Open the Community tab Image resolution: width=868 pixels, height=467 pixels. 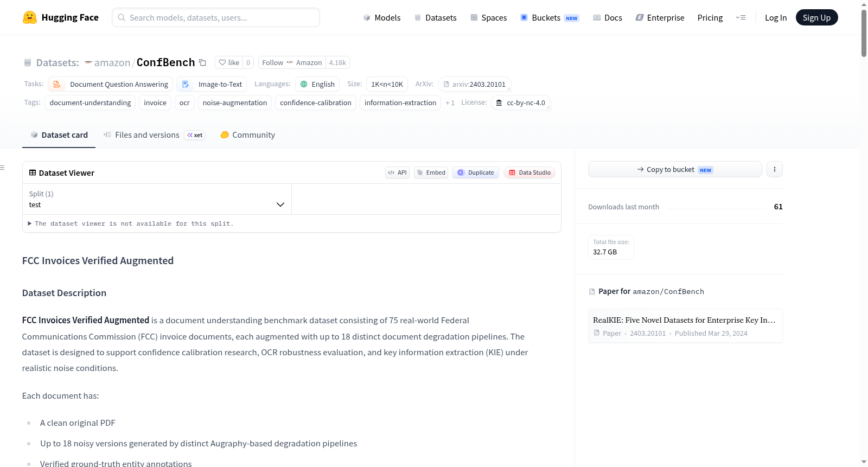[247, 135]
